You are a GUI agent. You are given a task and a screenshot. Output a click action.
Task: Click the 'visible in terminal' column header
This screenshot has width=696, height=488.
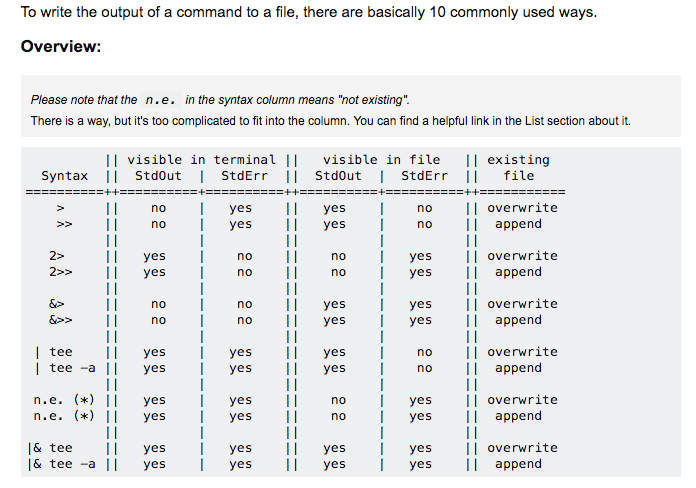point(201,160)
